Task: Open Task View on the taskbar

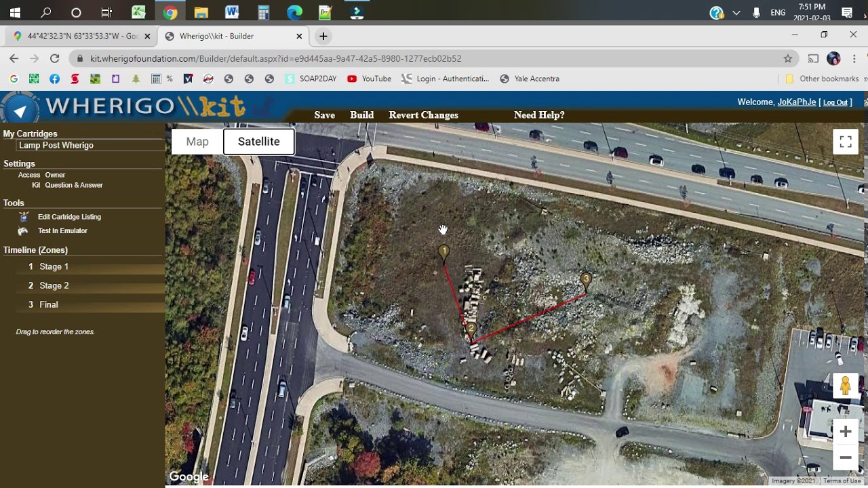Action: (106, 12)
